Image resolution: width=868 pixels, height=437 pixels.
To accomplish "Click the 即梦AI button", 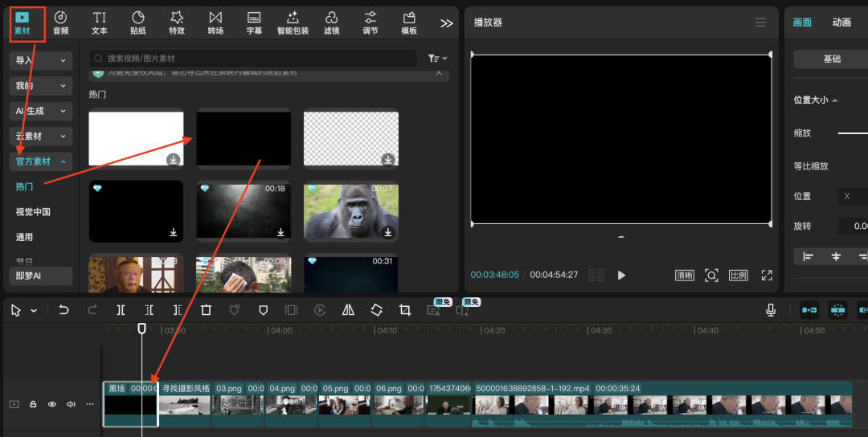I will [41, 276].
